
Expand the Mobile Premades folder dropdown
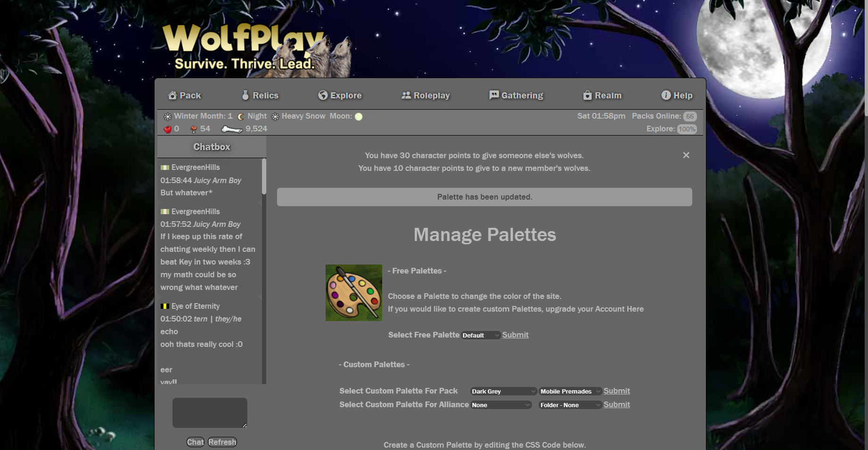(570, 391)
